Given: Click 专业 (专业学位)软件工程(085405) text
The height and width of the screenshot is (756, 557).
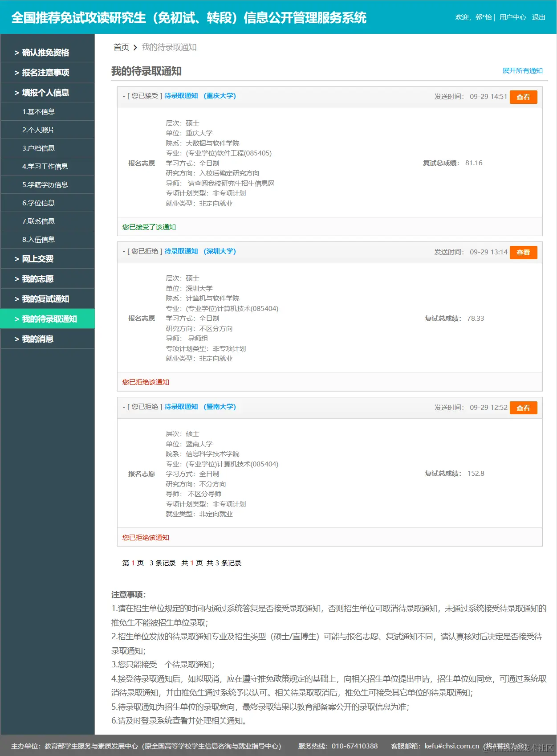Looking at the screenshot, I should 219,153.
